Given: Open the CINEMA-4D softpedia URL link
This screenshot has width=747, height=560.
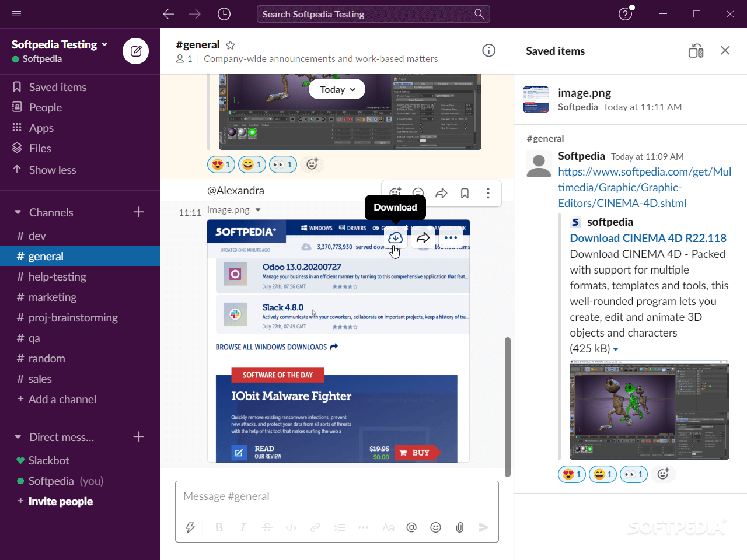Looking at the screenshot, I should click(x=644, y=187).
